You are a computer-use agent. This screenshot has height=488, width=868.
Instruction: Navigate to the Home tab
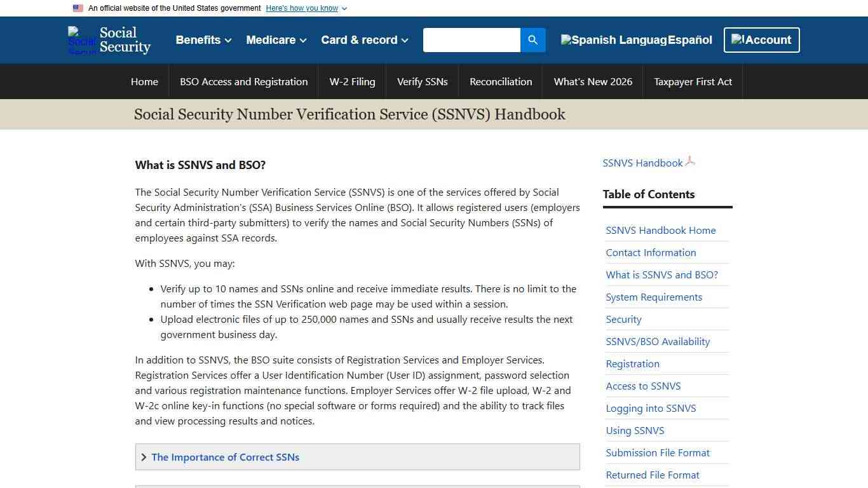point(144,81)
